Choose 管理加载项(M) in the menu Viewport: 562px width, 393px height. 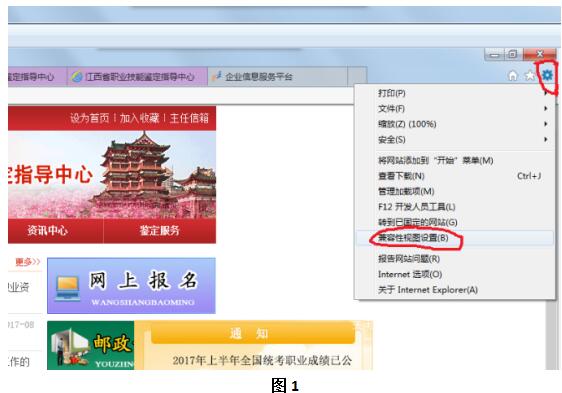[x=455, y=191]
